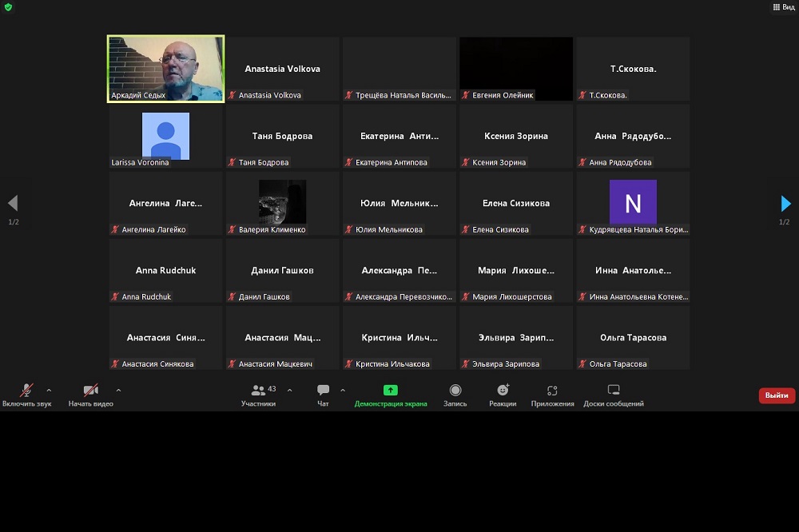Go to next page of participants

pos(785,204)
